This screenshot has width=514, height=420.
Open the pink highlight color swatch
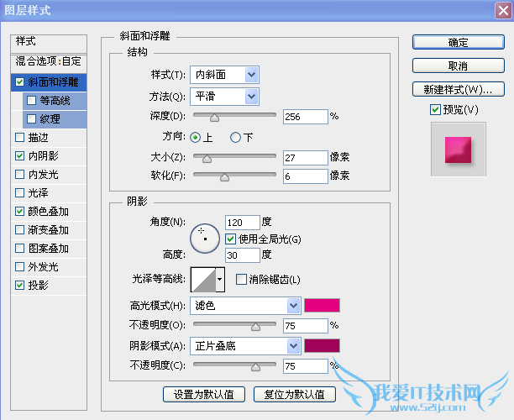322,305
